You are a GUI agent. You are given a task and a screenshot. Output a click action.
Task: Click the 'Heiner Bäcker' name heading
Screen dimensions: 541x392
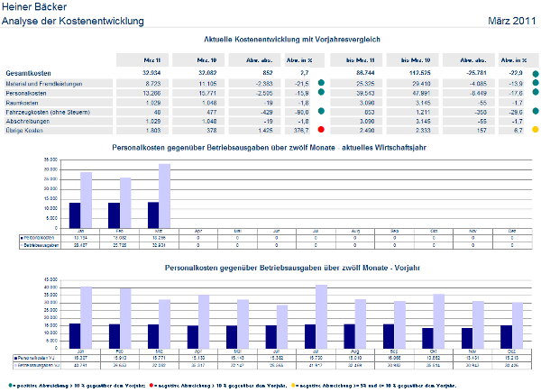[x=34, y=6]
